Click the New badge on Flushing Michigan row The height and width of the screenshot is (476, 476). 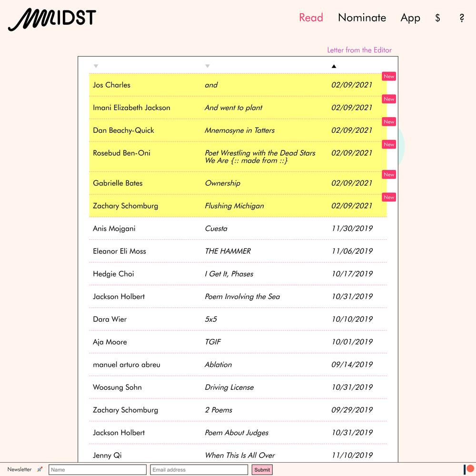(389, 198)
